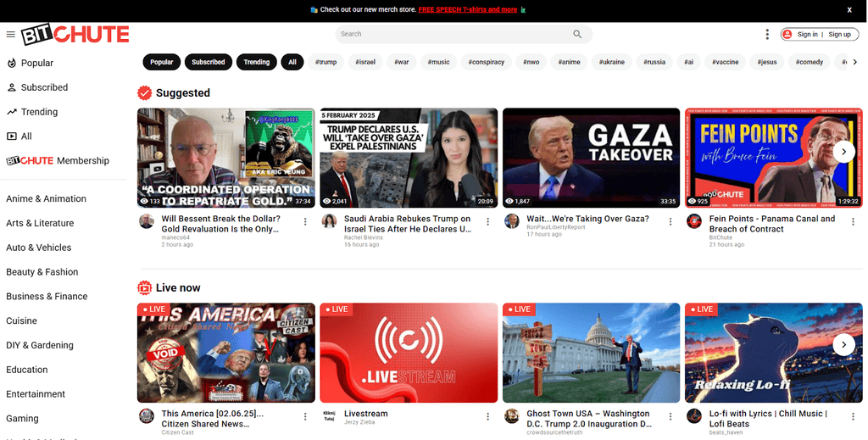The image size is (868, 440).
Task: Click the search magnifier icon
Action: tap(577, 35)
